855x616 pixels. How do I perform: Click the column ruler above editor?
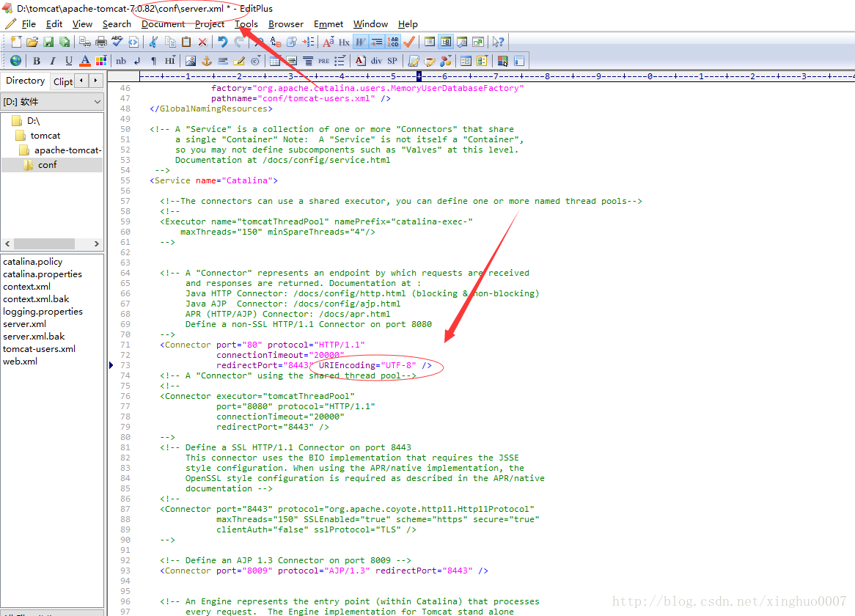496,76
